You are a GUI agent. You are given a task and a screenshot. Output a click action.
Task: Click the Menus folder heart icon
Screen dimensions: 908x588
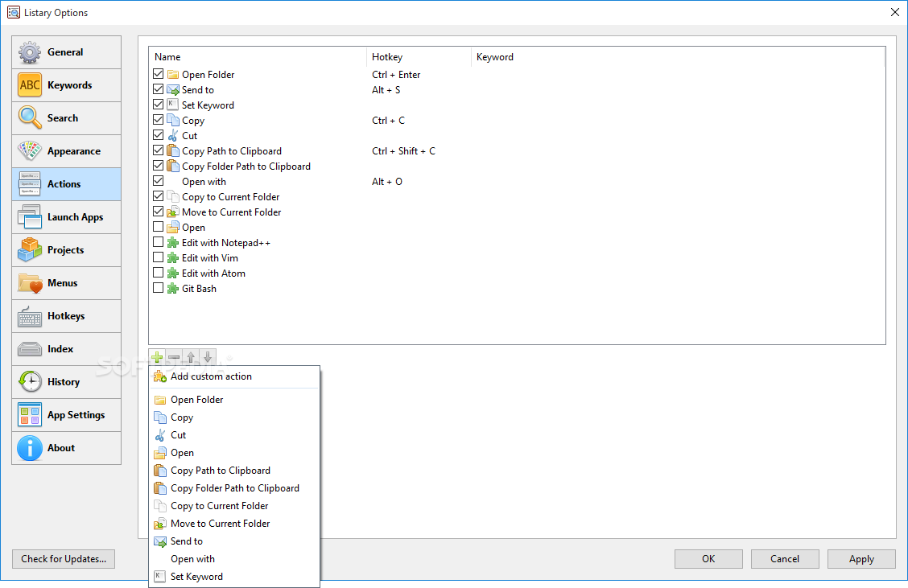coord(30,283)
